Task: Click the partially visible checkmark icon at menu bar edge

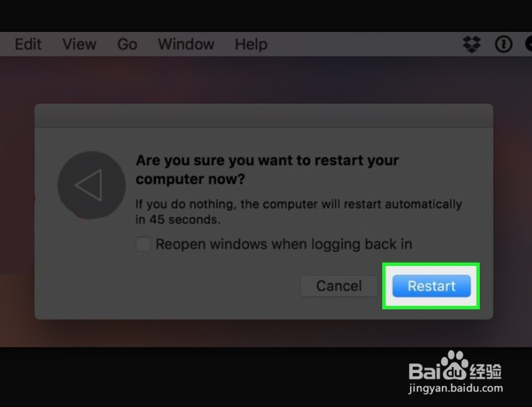Action: coord(529,44)
